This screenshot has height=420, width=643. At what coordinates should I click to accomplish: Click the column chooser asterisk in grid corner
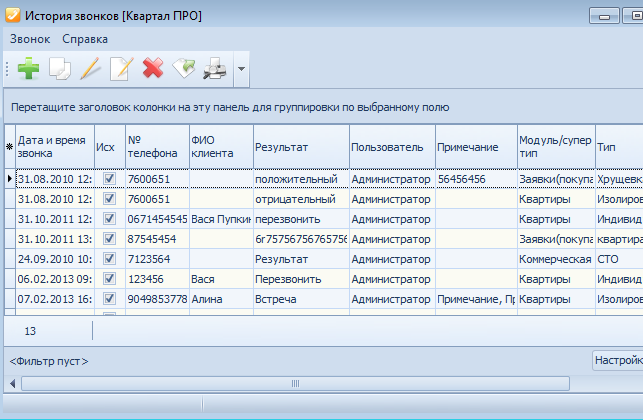10,147
